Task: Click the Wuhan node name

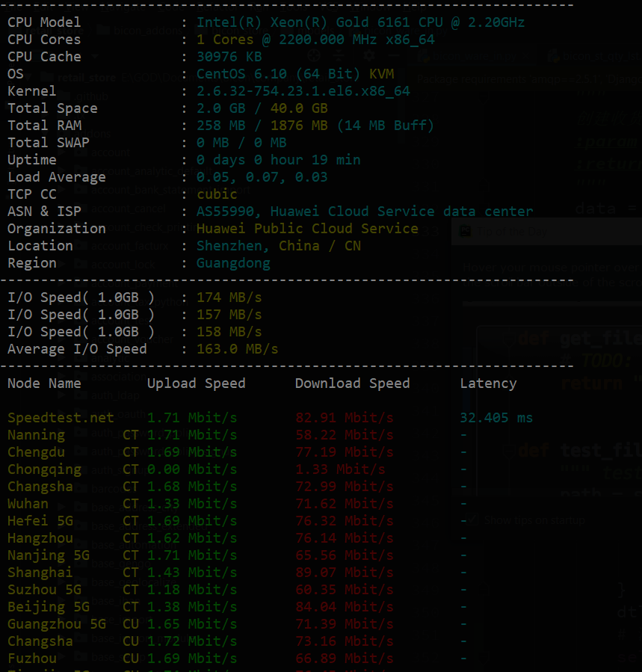Action: [28, 504]
